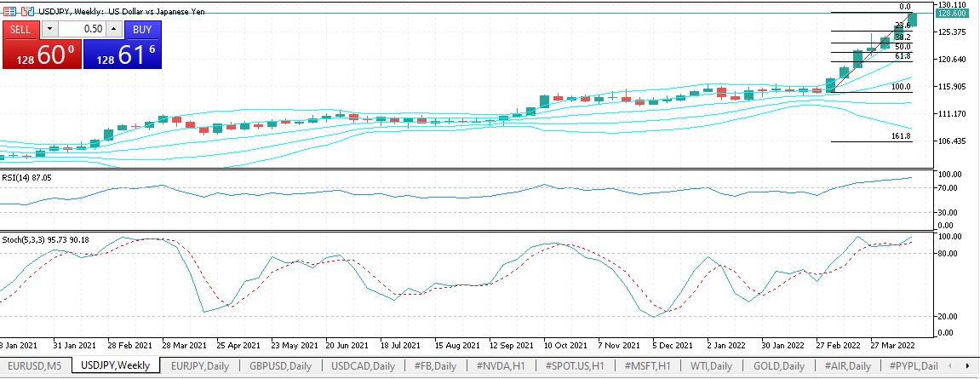Click the Depth of Market list icon
The width and height of the screenshot is (980, 379).
point(10,11)
